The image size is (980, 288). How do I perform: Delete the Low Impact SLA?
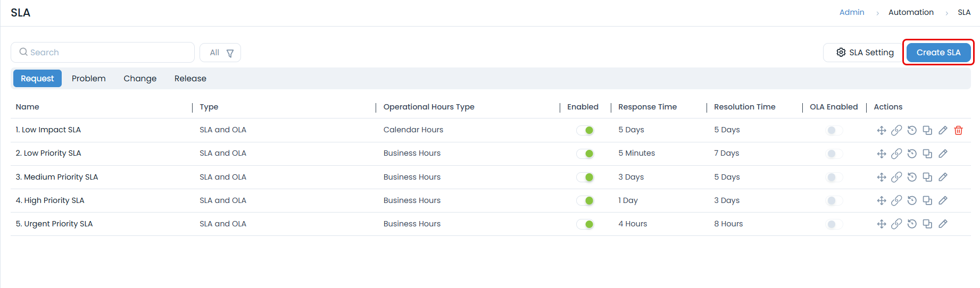pos(958,130)
